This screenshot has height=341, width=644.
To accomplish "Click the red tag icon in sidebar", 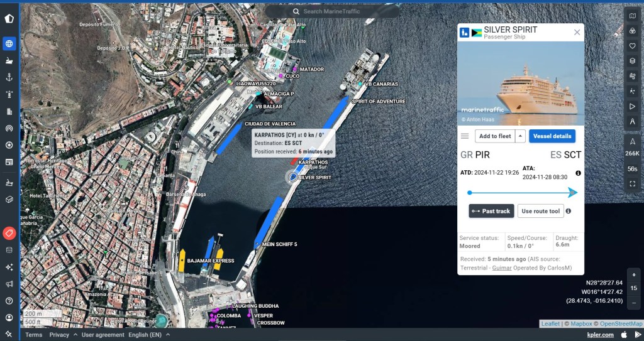I will [x=9, y=233].
